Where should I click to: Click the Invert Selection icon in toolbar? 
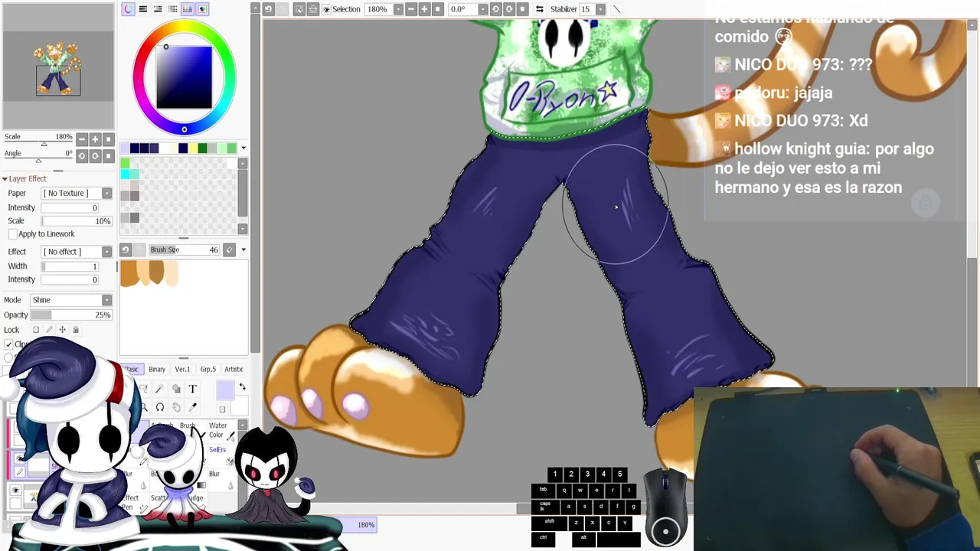coord(312,9)
